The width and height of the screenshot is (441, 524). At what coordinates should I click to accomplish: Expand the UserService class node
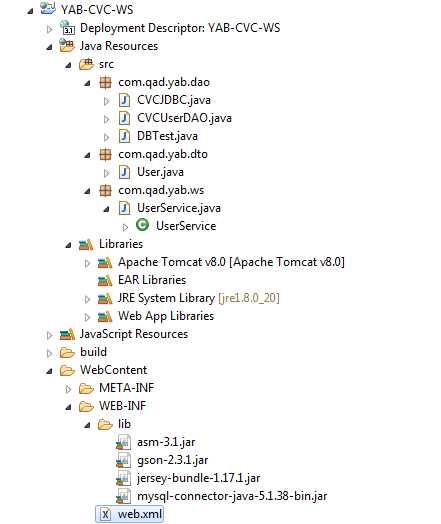126,228
